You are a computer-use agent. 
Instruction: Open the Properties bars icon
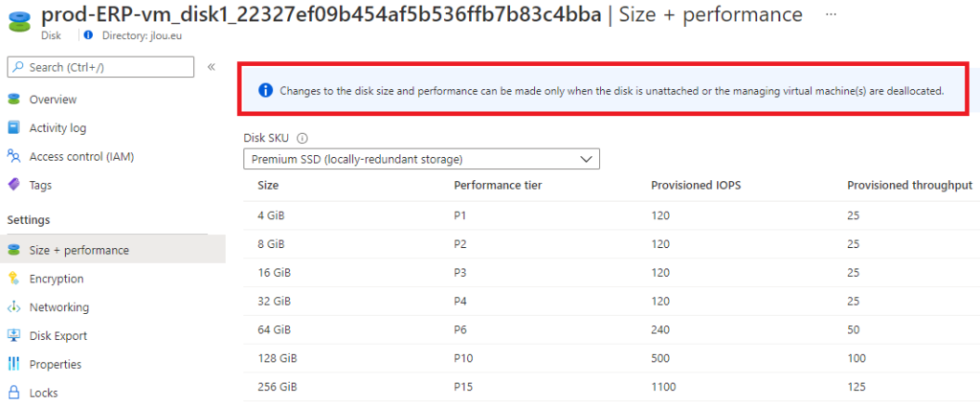pos(13,365)
